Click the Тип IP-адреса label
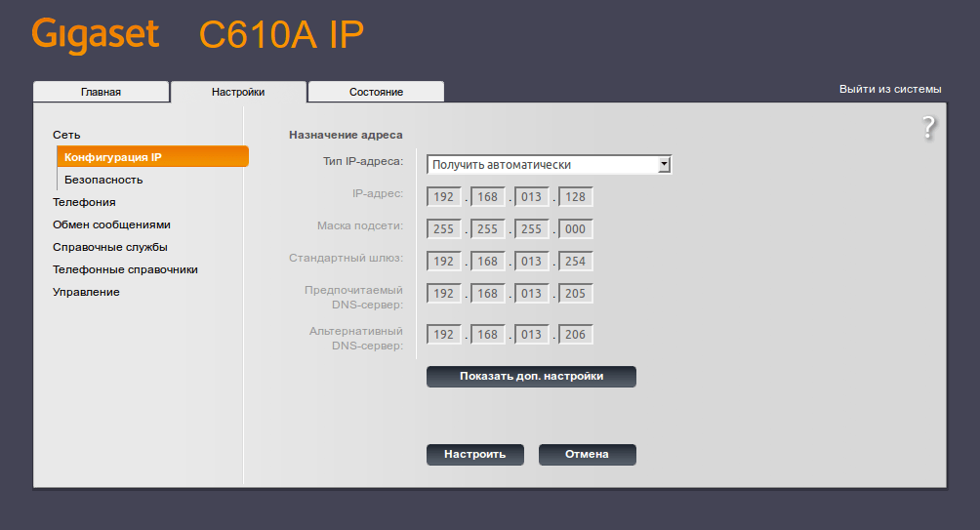 point(363,161)
